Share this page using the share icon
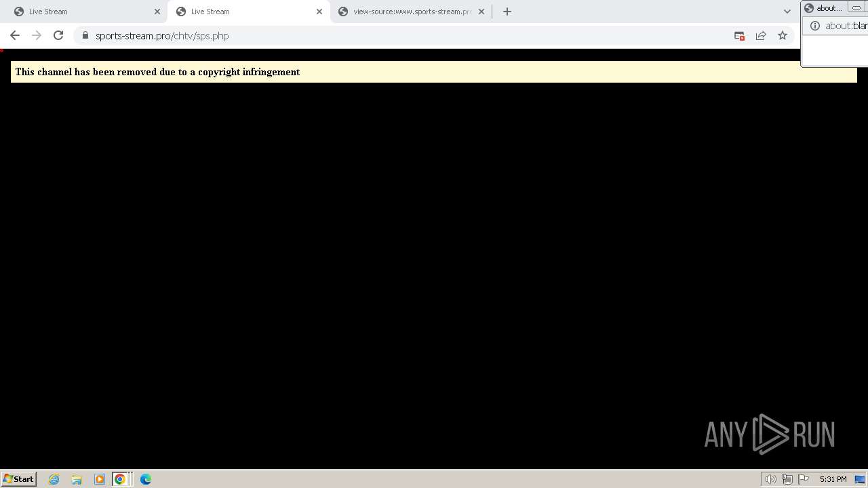The image size is (868, 488). click(x=761, y=35)
